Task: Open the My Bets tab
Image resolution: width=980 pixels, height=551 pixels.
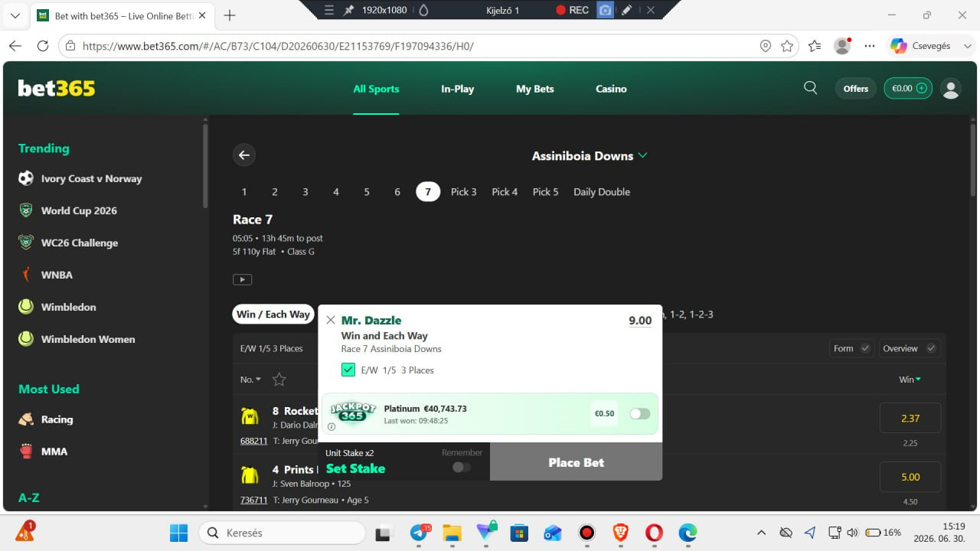Action: pyautogui.click(x=534, y=89)
